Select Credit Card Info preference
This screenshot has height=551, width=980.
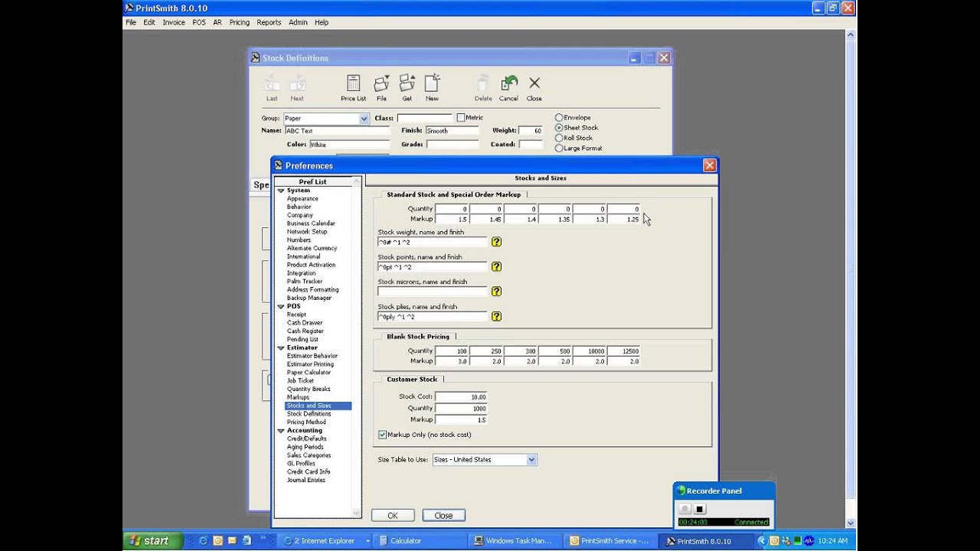tap(309, 472)
